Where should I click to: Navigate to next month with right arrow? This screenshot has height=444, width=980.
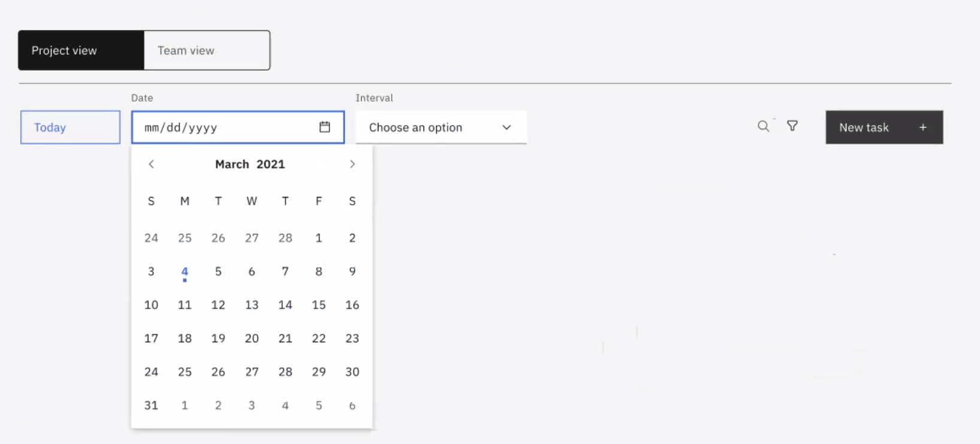352,164
